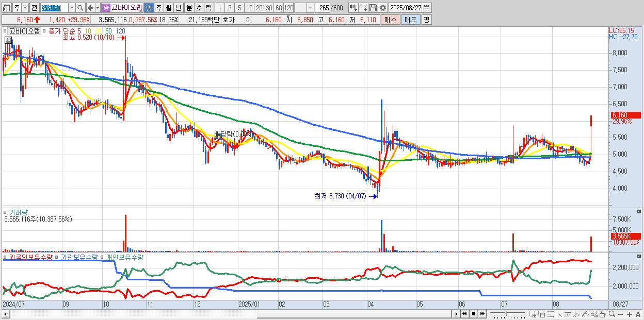This screenshot has width=644, height=320.
Task: Click the play button in the chart playback controls
Action: click(x=457, y=314)
